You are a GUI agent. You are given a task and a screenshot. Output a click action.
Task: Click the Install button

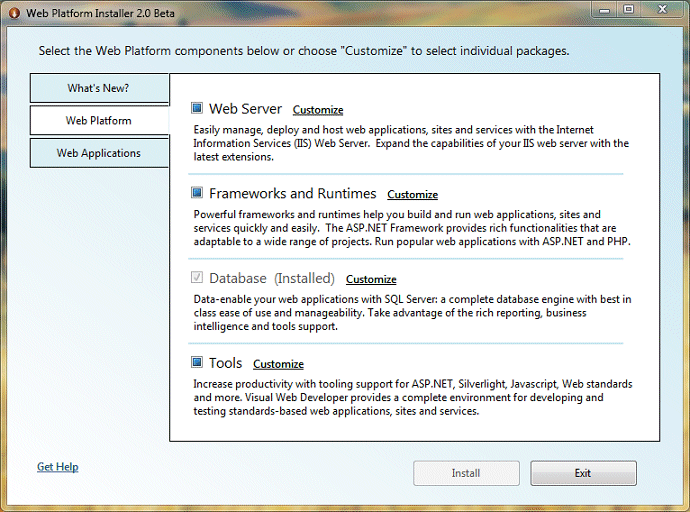[466, 473]
